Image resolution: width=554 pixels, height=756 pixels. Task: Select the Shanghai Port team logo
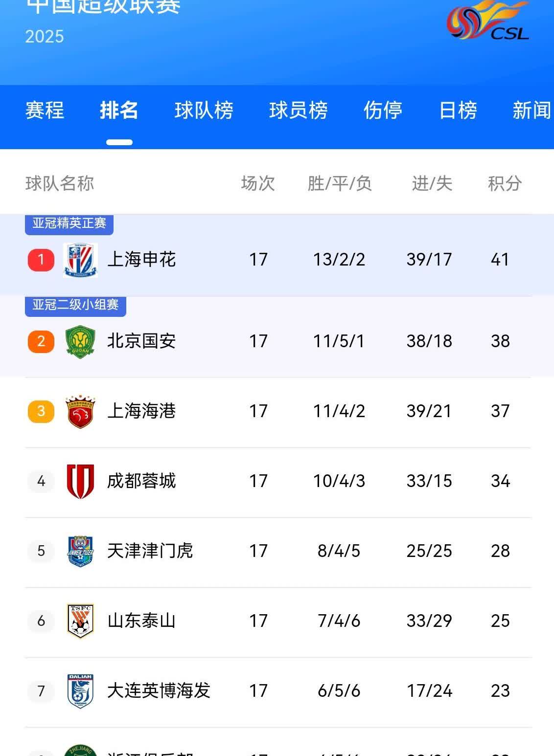(x=80, y=411)
